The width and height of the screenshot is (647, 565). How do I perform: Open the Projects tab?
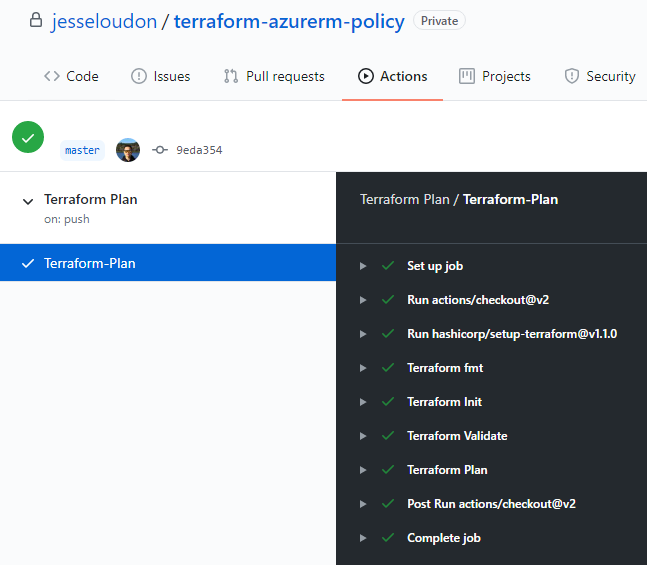pyautogui.click(x=495, y=76)
